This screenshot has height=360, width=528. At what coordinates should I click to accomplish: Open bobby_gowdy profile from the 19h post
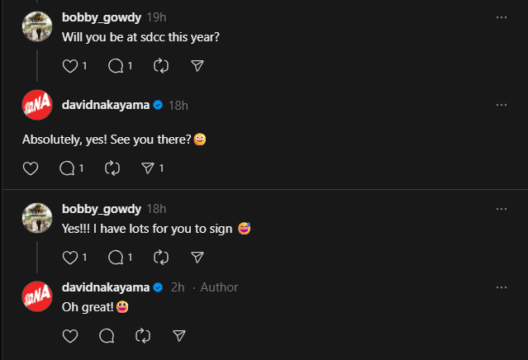pos(101,18)
